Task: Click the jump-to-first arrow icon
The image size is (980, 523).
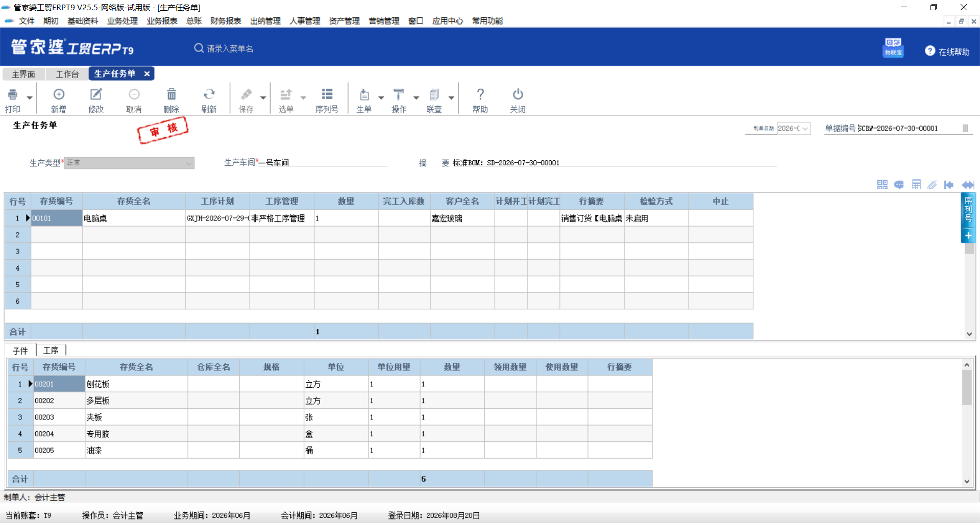Action: click(x=949, y=185)
